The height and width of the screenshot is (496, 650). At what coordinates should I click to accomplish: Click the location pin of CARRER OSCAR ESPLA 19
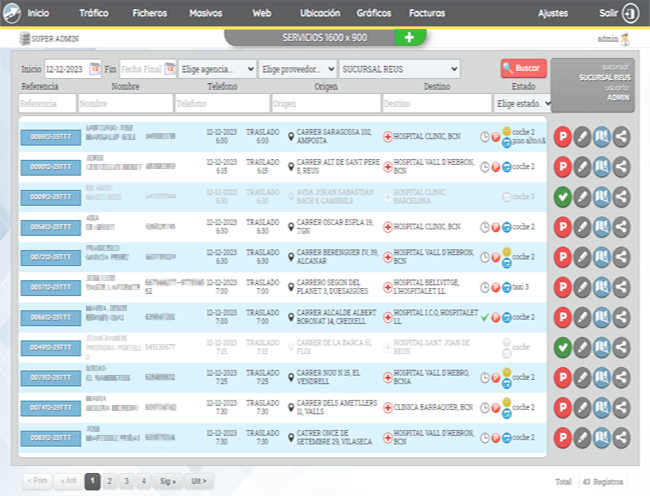tap(291, 227)
